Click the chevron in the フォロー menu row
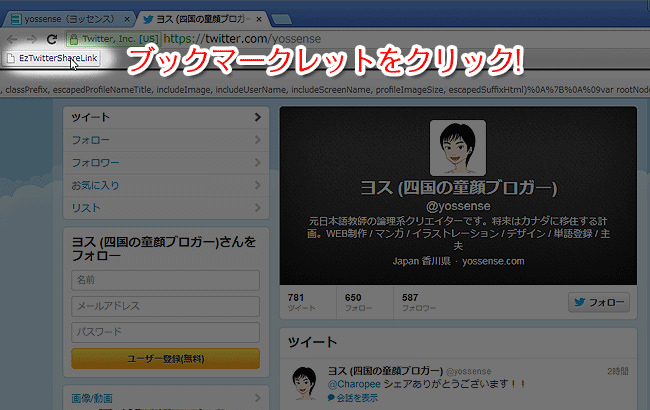650x410 pixels. [x=257, y=140]
